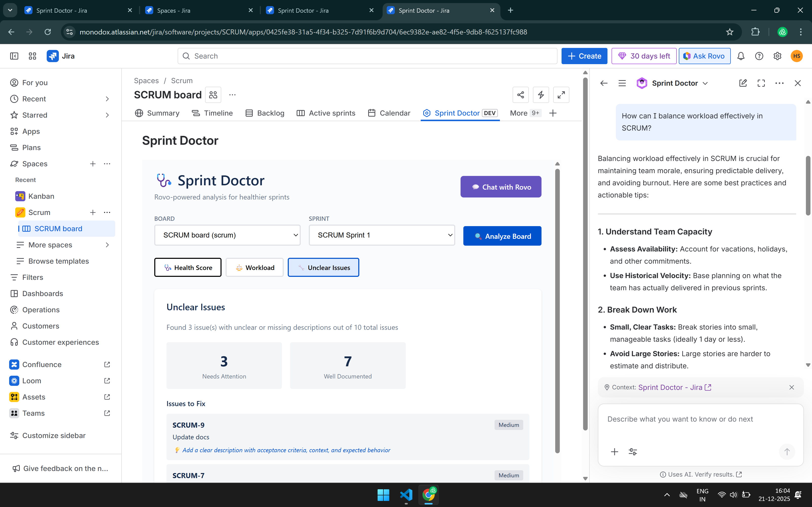812x507 pixels.
Task: Toggle the Workload view button
Action: click(x=255, y=268)
